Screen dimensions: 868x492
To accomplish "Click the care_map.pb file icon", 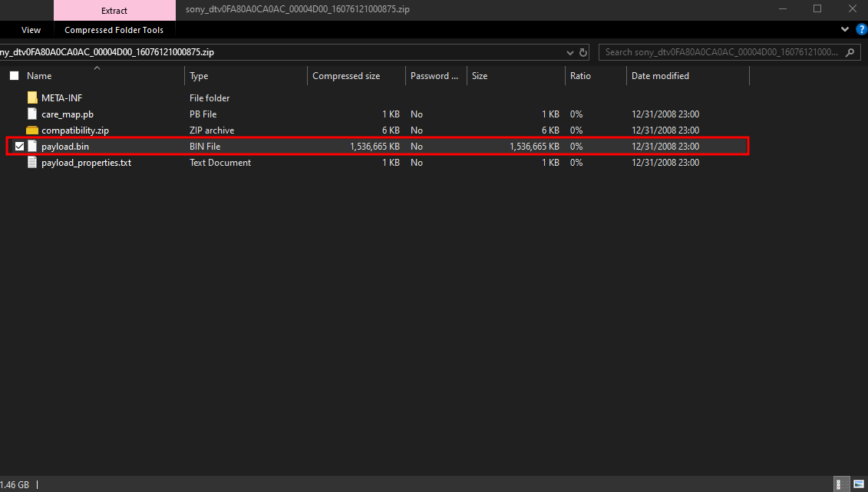I will click(32, 114).
